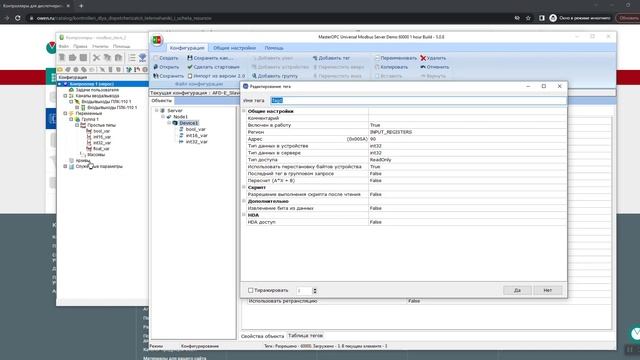Click Добавить тег icon in ribbon

(x=315, y=58)
